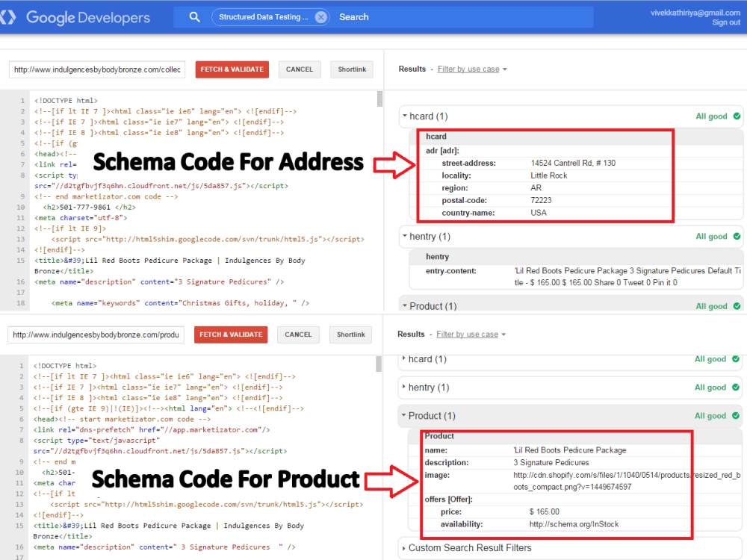The image size is (747, 560).
Task: Click the green check beside upper Product
Action: [737, 306]
